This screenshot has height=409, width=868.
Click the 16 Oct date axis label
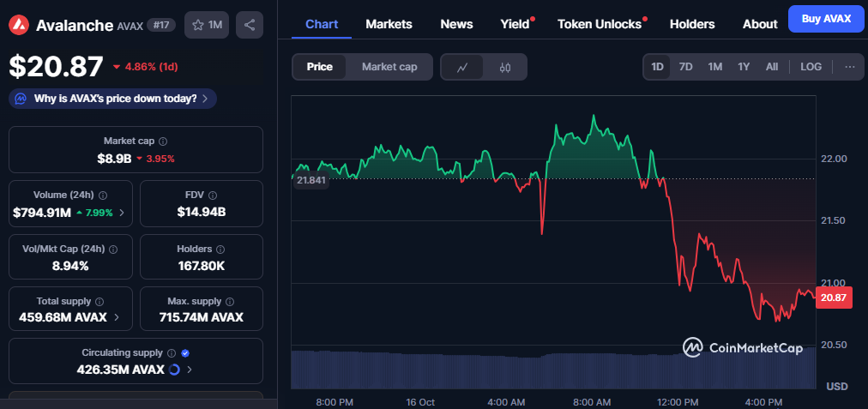pos(420,402)
